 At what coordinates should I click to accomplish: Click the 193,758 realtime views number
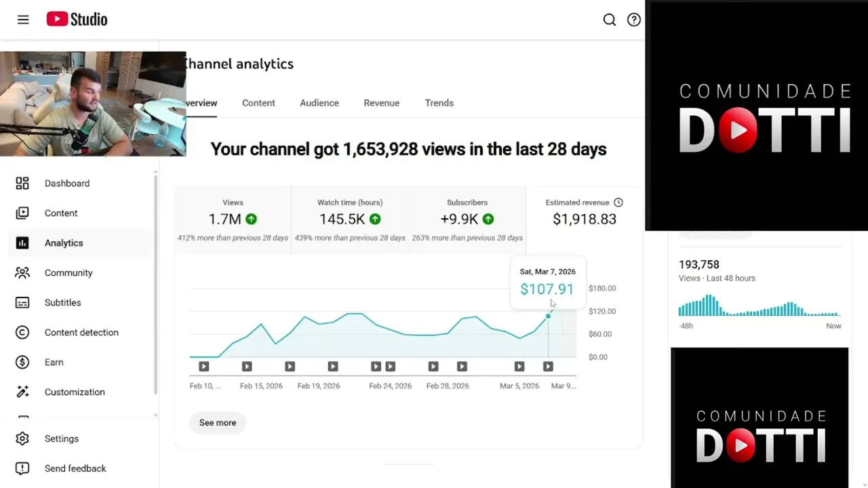(699, 264)
